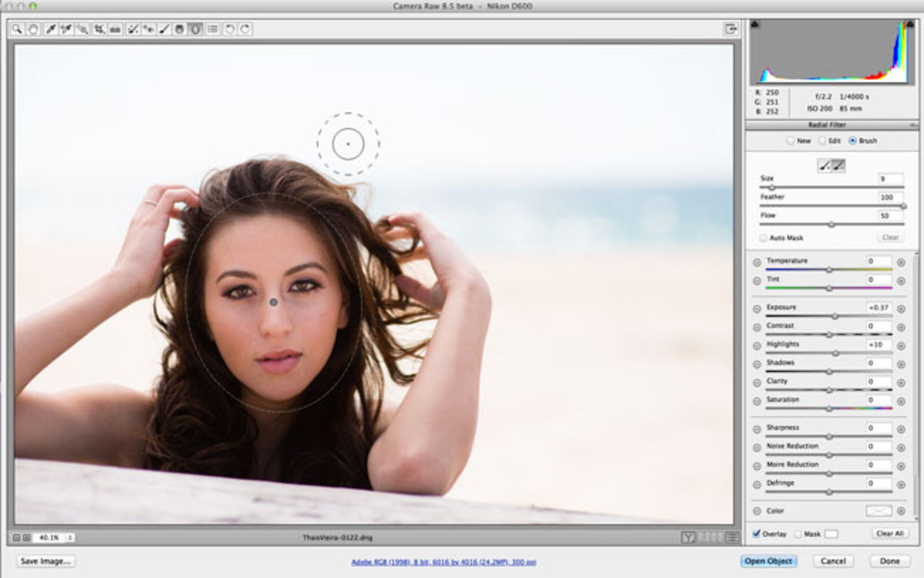This screenshot has height=578, width=924.
Task: Click the plus icon beside Exposure
Action: pyautogui.click(x=901, y=309)
